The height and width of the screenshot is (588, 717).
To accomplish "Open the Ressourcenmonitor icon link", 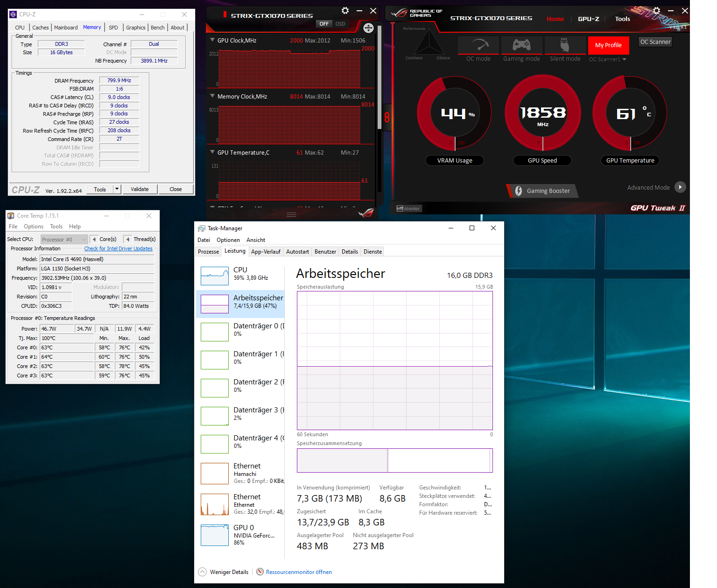I will coord(260,572).
